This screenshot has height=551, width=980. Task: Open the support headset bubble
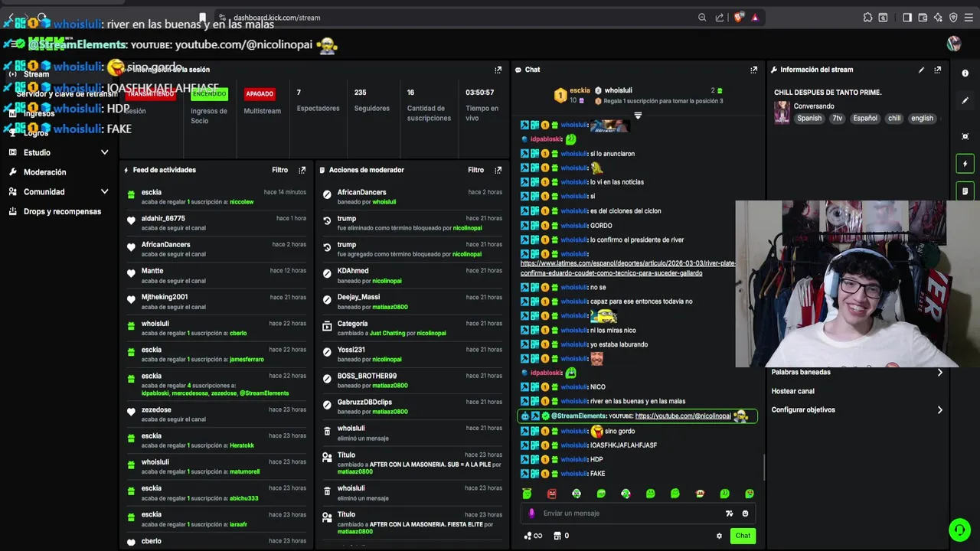pos(959,530)
